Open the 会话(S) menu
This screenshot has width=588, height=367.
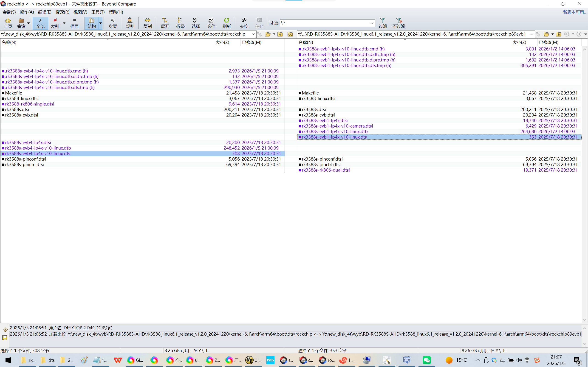9,12
